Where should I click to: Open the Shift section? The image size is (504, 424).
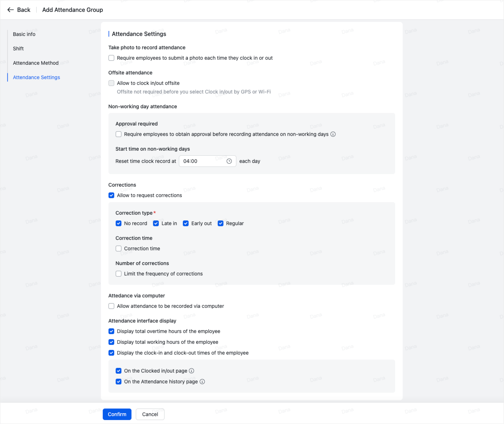tap(18, 49)
